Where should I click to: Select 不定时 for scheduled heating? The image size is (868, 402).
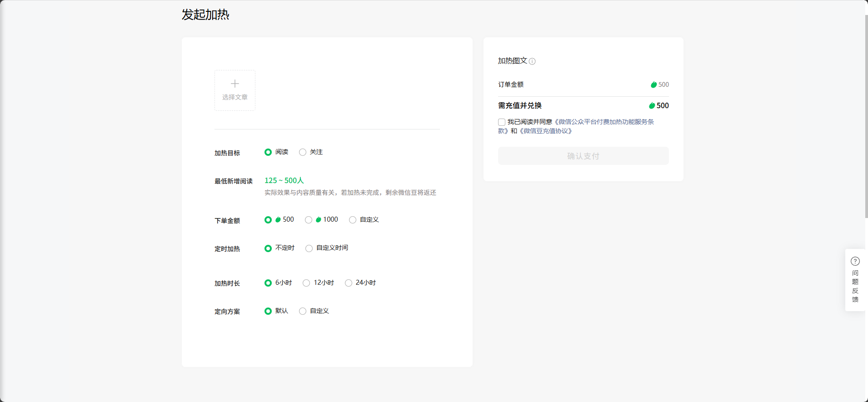(268, 248)
